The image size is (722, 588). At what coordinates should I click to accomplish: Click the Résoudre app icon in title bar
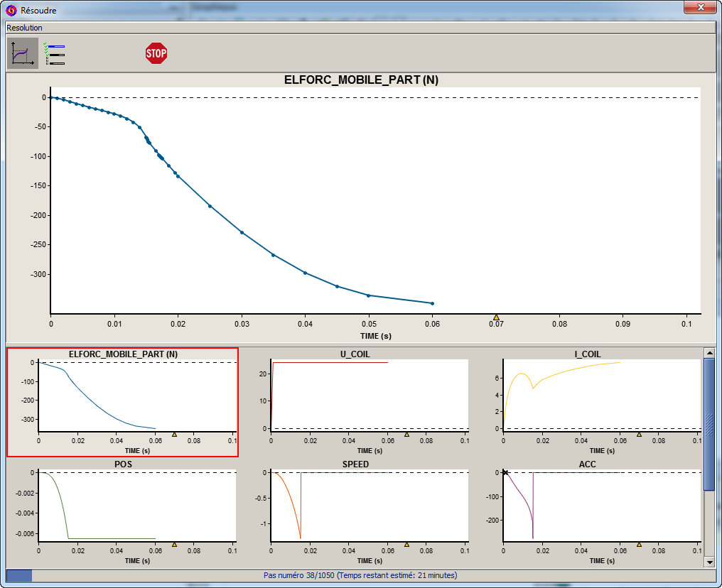[x=11, y=11]
